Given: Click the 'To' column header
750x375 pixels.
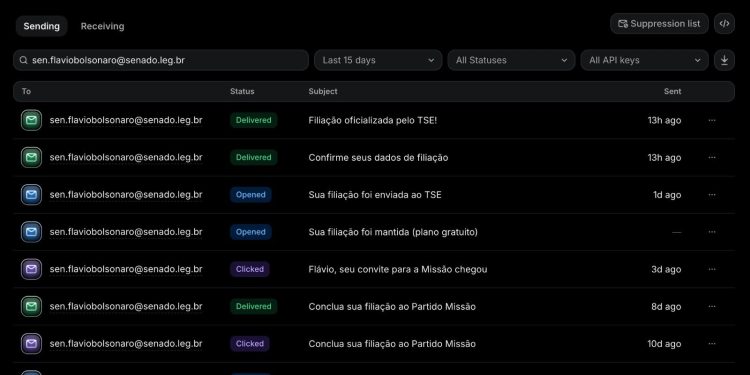Looking at the screenshot, I should (26, 91).
